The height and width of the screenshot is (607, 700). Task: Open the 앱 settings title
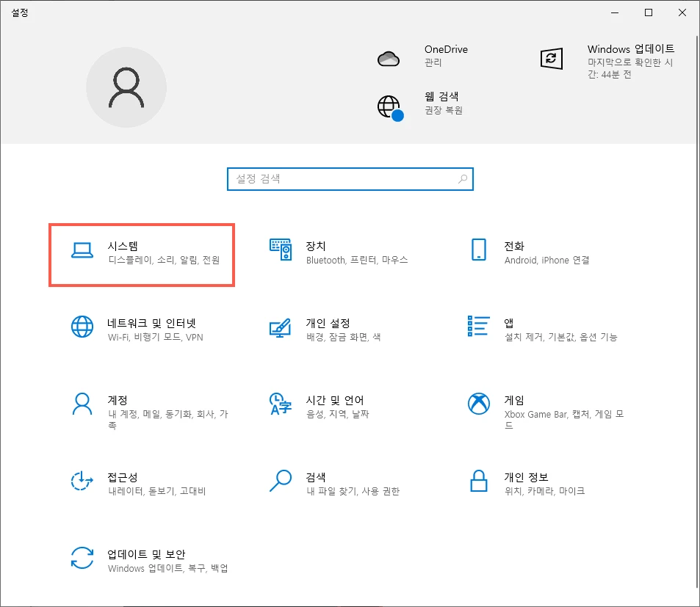click(x=509, y=323)
